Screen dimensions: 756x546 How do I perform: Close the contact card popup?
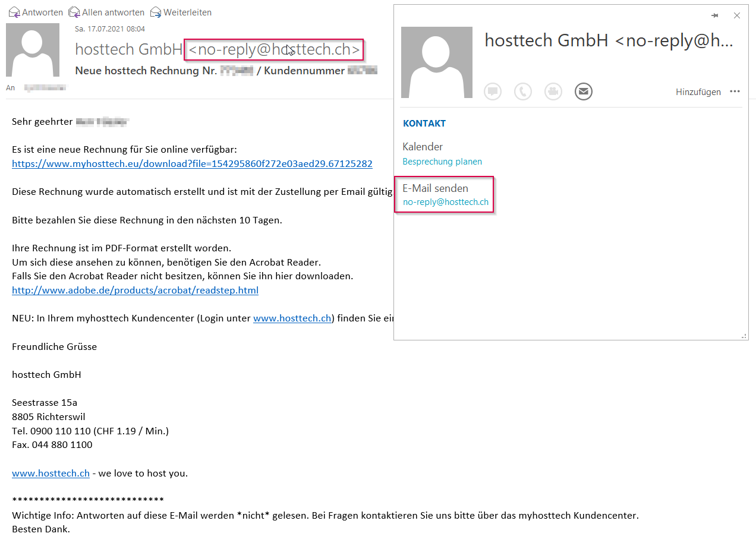(x=737, y=15)
